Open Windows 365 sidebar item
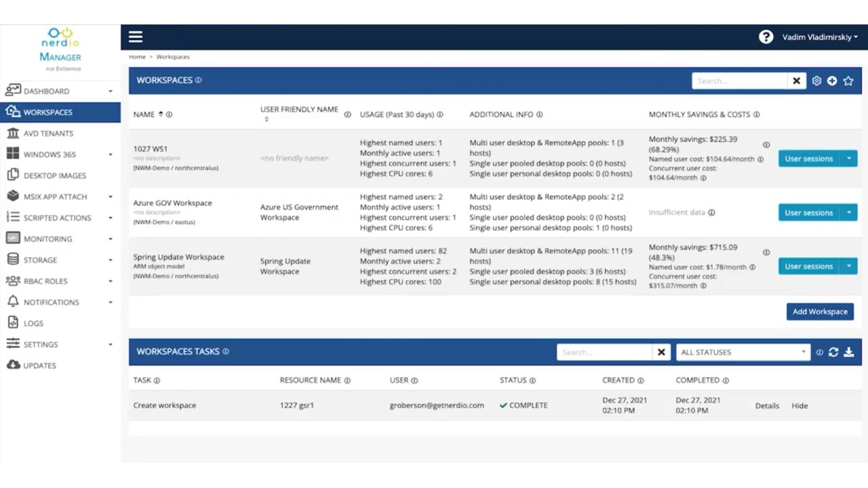868x488 pixels. point(60,155)
